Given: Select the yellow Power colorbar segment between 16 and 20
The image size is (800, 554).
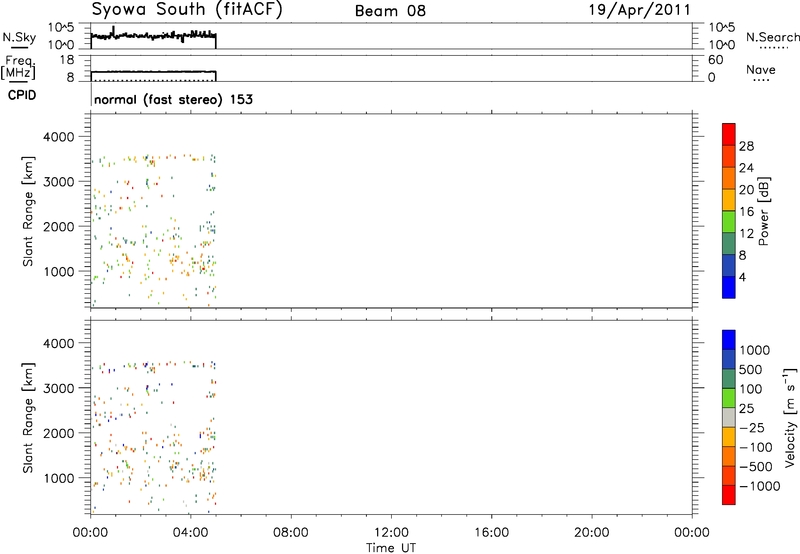Looking at the screenshot, I should point(729,199).
